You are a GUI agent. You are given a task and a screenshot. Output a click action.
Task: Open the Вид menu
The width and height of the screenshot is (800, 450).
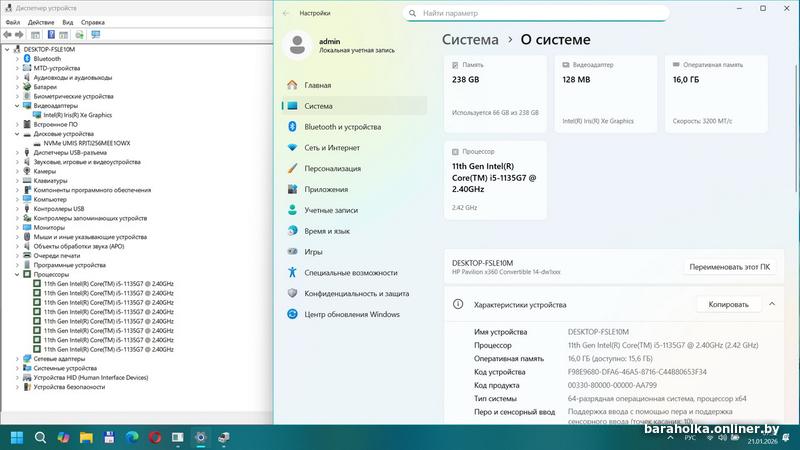click(x=68, y=22)
